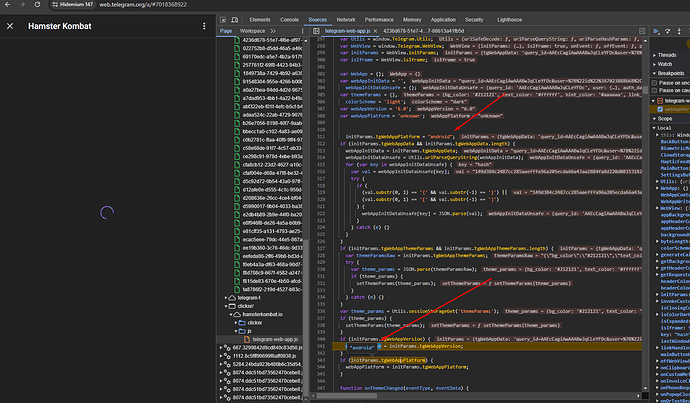
Task: Open the navigator pane more-options menu
Action: click(302, 31)
